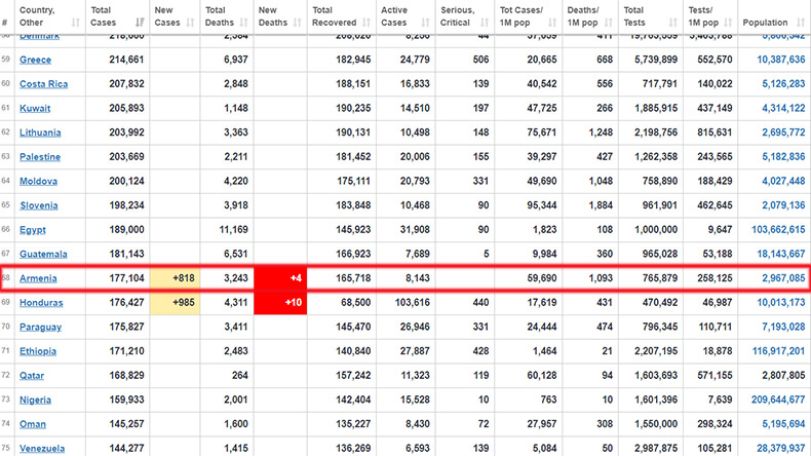Open the Honduras country link

tap(41, 303)
